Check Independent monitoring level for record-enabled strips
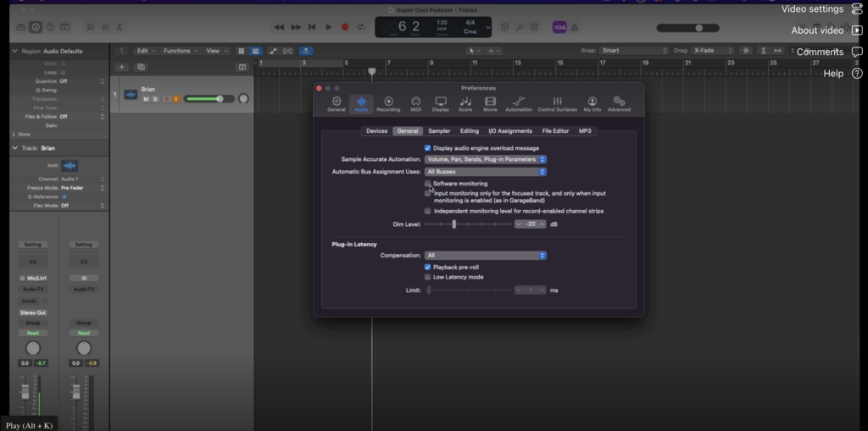This screenshot has width=868, height=431. click(427, 211)
